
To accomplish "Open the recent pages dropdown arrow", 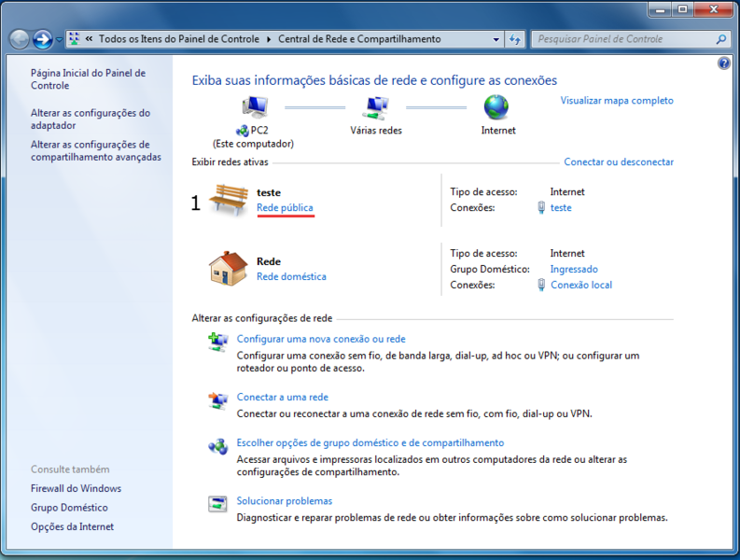I will pos(59,39).
